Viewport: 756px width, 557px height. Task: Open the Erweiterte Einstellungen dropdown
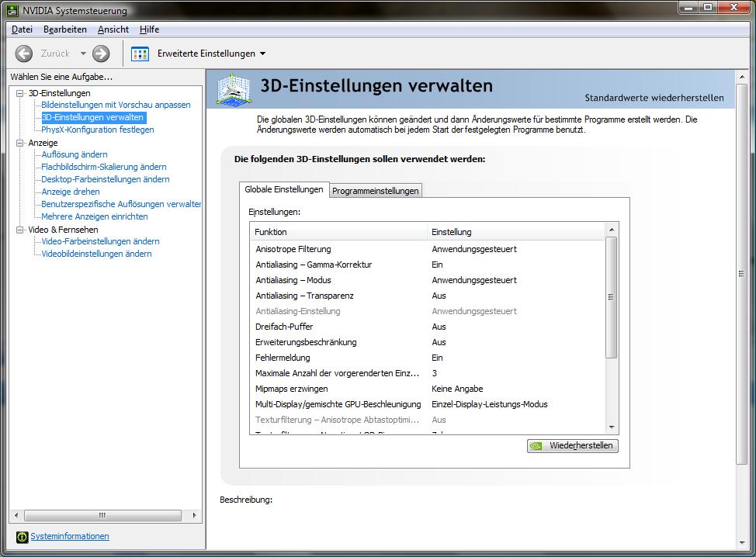pyautogui.click(x=262, y=54)
